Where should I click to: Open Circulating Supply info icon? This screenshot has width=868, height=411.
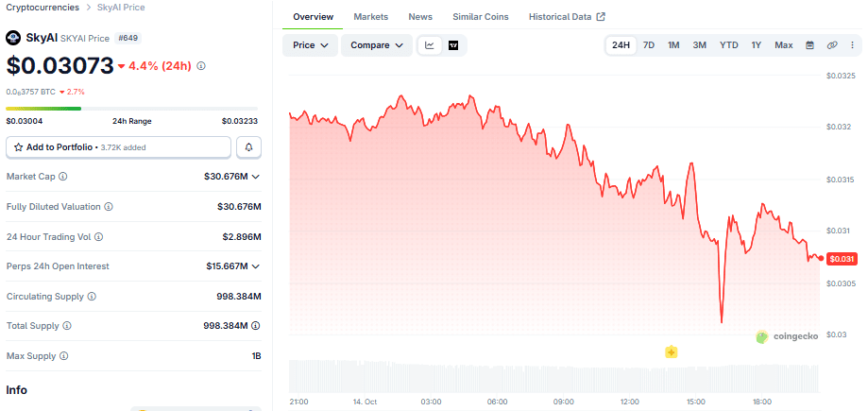92,297
